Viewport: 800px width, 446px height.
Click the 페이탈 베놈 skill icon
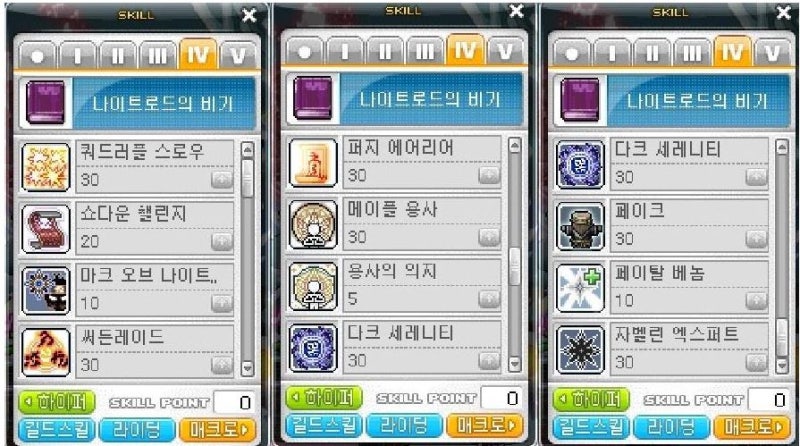click(x=580, y=288)
